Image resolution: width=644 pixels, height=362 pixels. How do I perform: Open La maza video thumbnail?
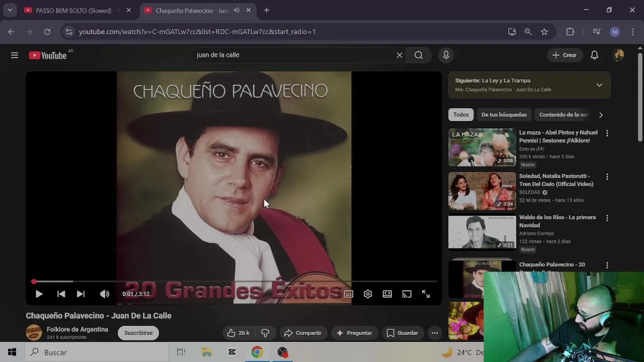coord(482,147)
